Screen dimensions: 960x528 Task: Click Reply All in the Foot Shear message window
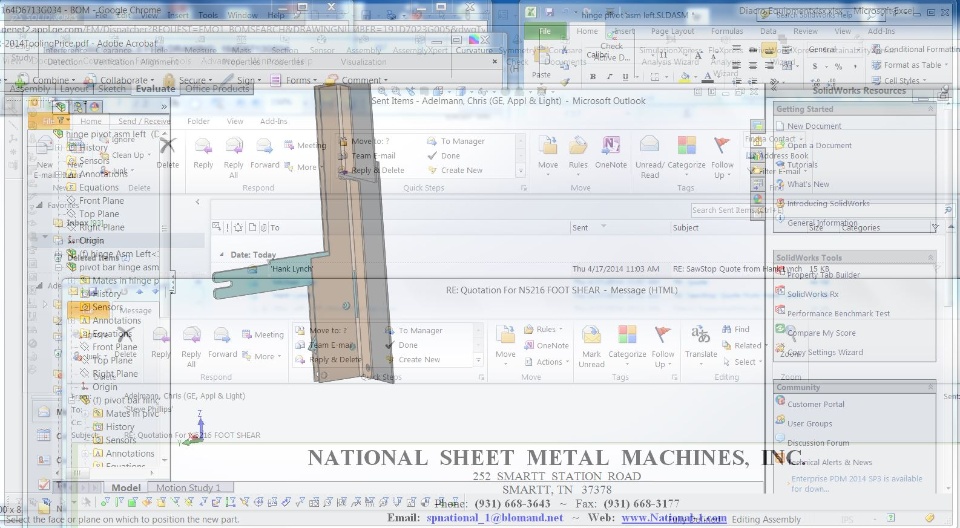[191, 347]
